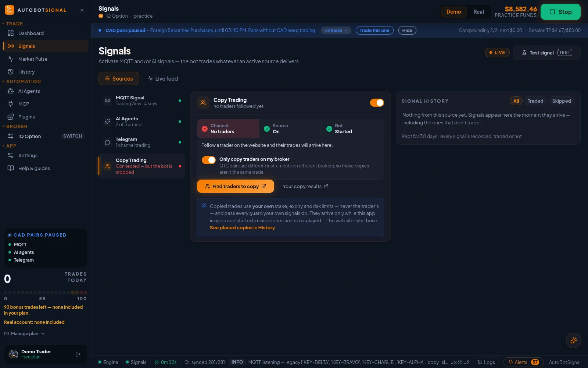Toggle the LIVE status pill
The image size is (588, 368).
click(497, 53)
